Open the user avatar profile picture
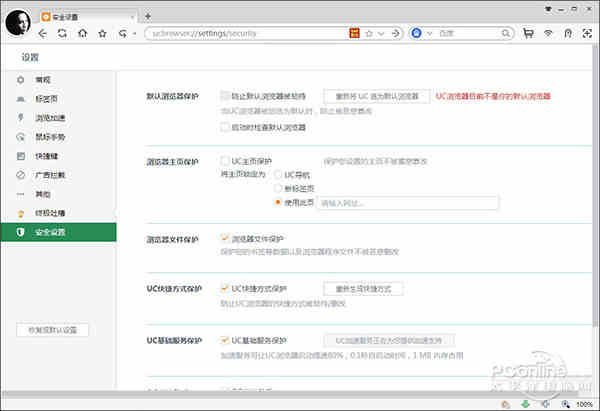This screenshot has height=411, width=600. point(18,23)
